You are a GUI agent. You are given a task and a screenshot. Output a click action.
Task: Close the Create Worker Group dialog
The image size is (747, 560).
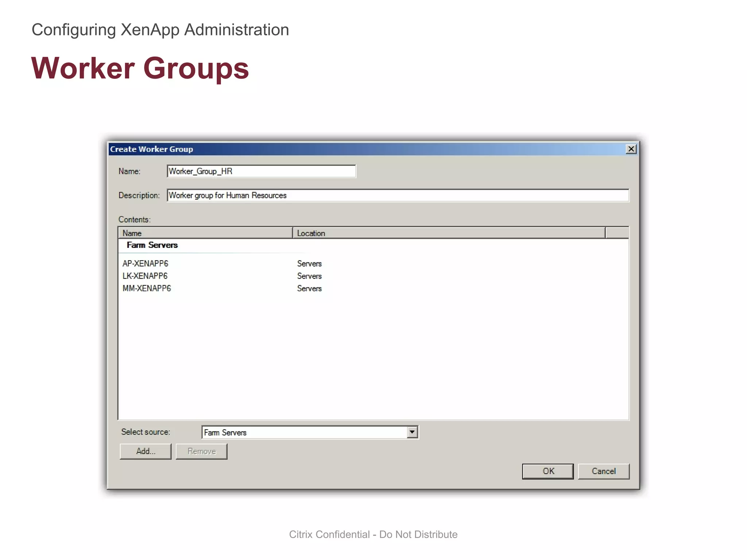click(x=631, y=149)
